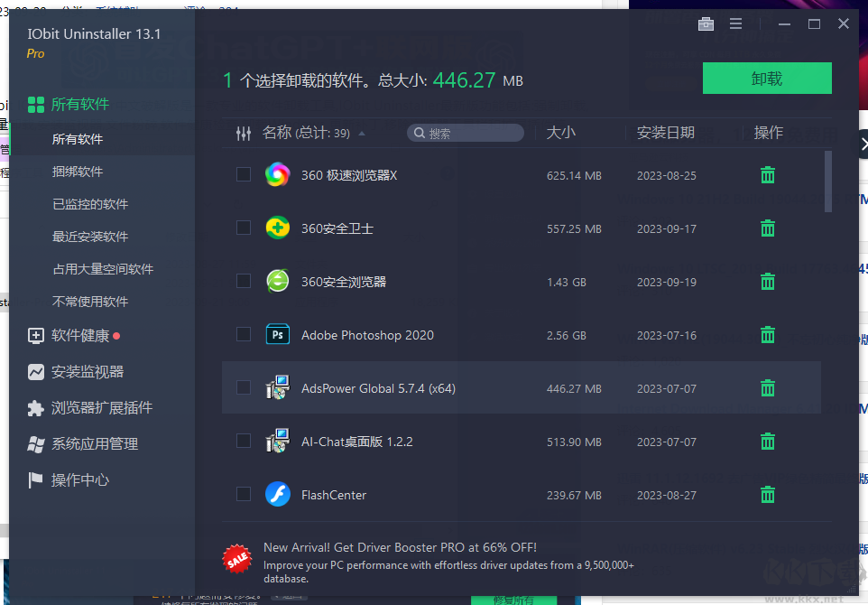Sort the list by the 安装日期 column

[665, 133]
